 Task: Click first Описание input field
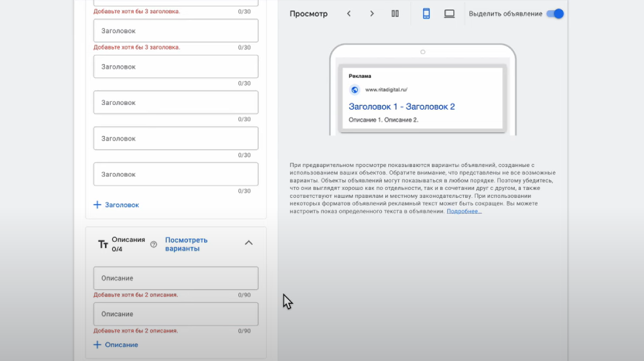[176, 278]
